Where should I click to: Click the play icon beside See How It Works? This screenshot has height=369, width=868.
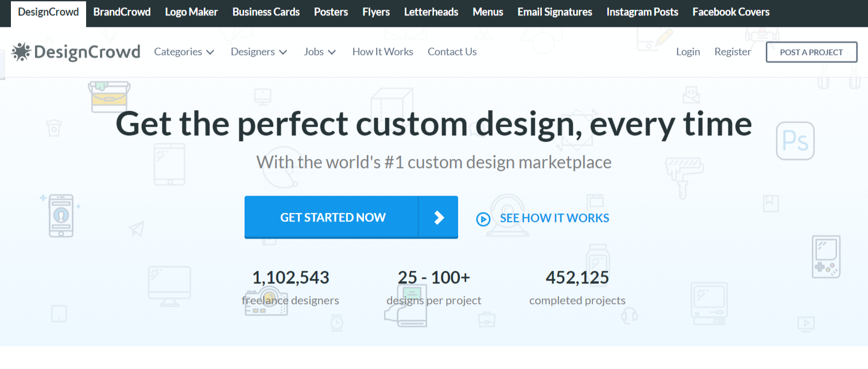point(483,218)
